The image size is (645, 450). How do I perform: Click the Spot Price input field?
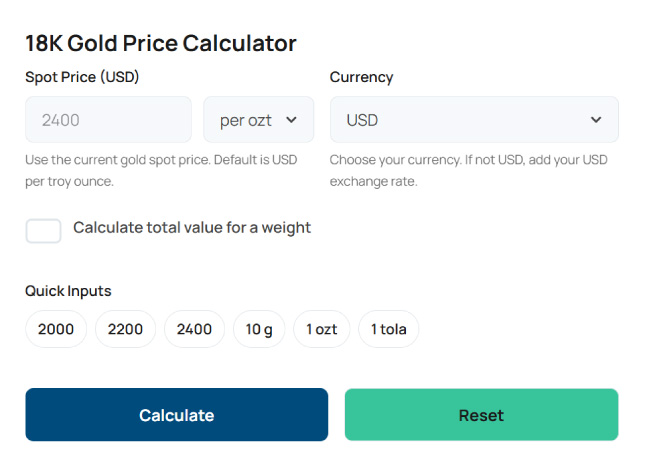click(108, 120)
